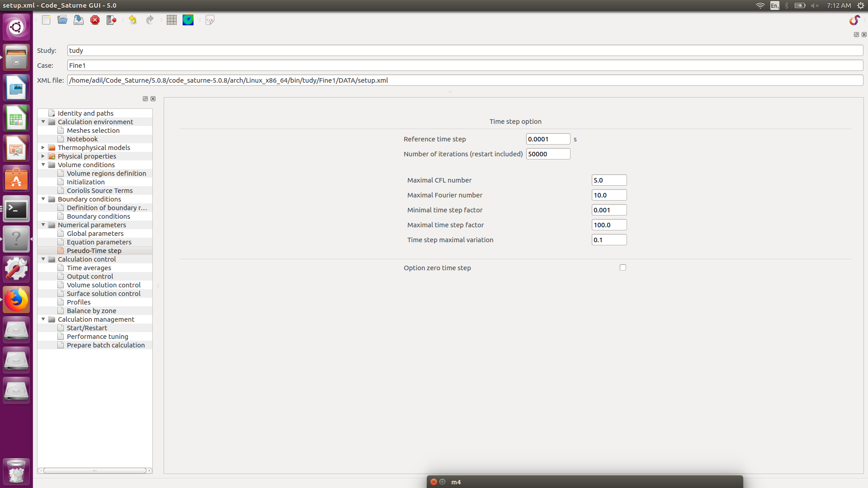Image resolution: width=868 pixels, height=488 pixels.
Task: Click the quit application door icon
Action: coord(111,20)
